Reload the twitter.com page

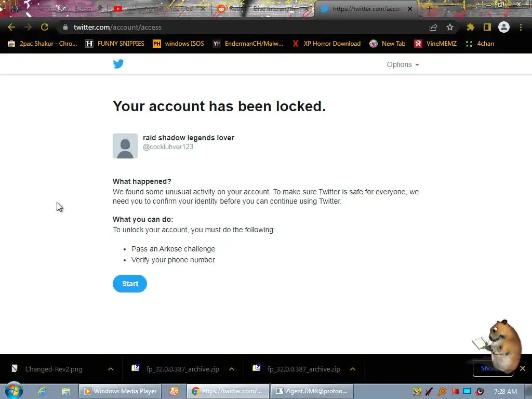pyautogui.click(x=45, y=27)
